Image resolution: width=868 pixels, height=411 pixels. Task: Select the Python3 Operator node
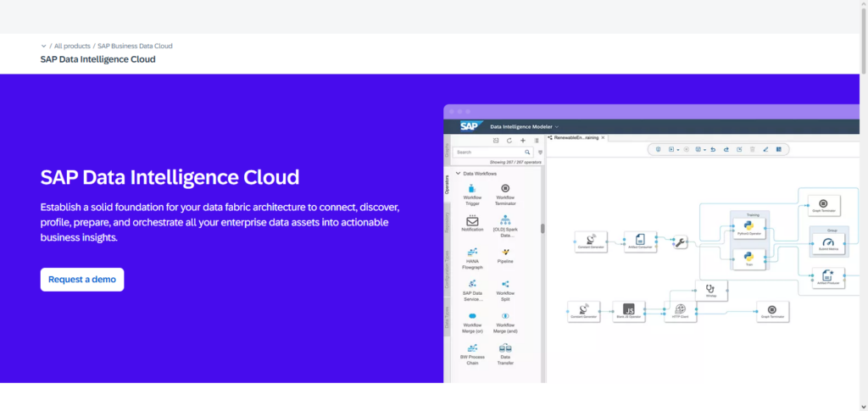pyautogui.click(x=749, y=227)
